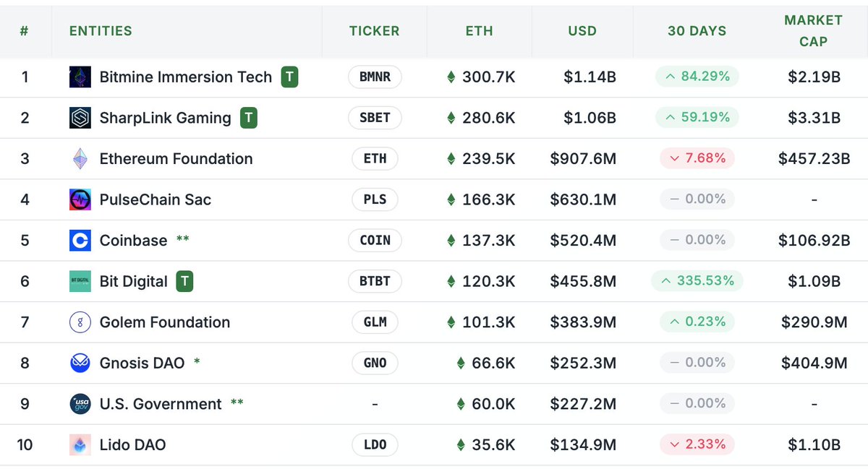868x469 pixels.
Task: Click the Lido DAO logo icon
Action: [80, 444]
